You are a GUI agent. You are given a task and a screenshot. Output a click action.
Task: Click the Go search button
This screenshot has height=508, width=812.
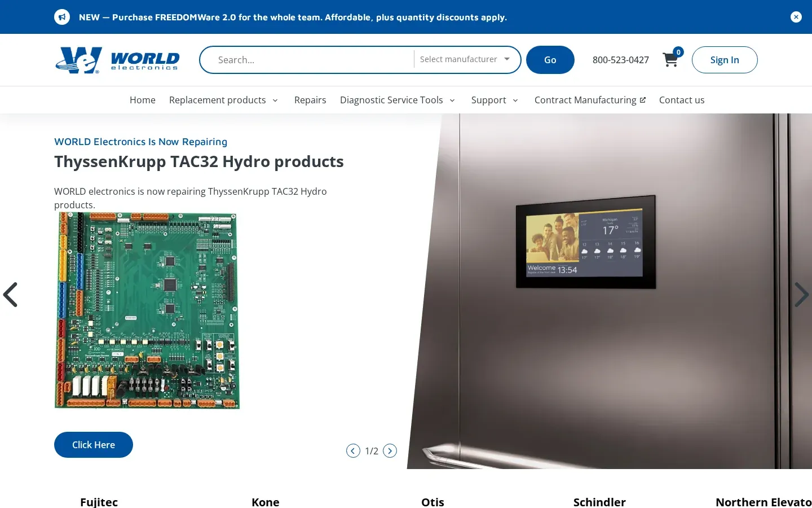(550, 60)
